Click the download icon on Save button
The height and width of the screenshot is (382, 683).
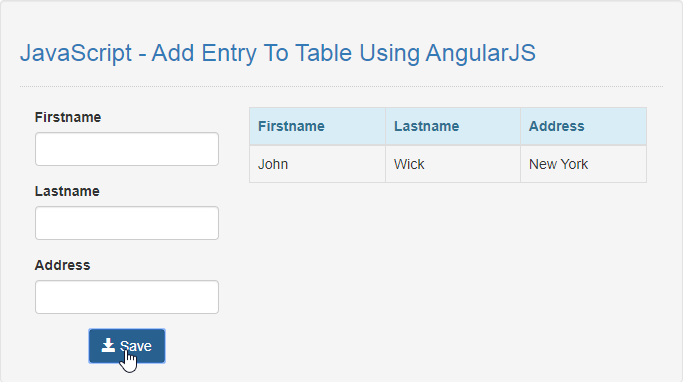click(108, 345)
